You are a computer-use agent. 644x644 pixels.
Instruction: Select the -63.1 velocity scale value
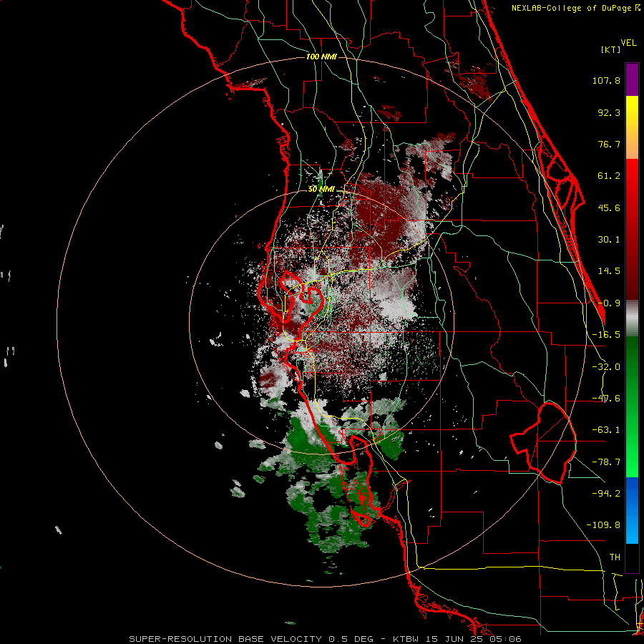pyautogui.click(x=606, y=430)
